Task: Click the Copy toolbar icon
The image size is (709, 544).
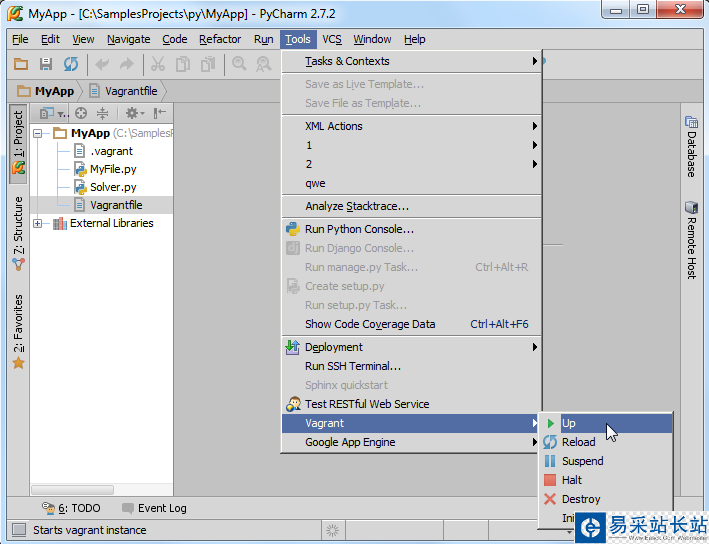Action: 183,64
